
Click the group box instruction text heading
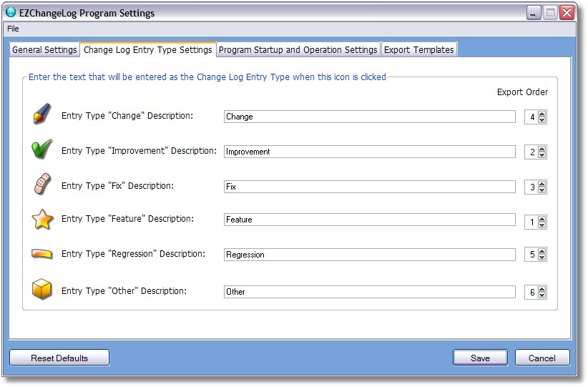[x=207, y=77]
